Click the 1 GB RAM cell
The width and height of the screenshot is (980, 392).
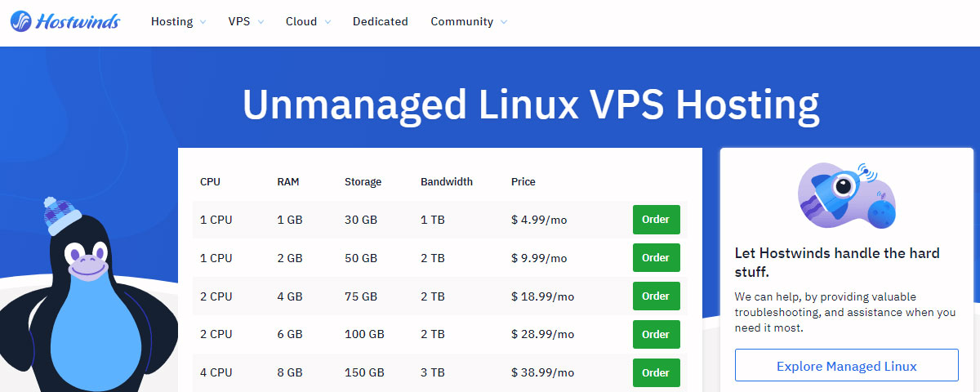[x=290, y=220]
